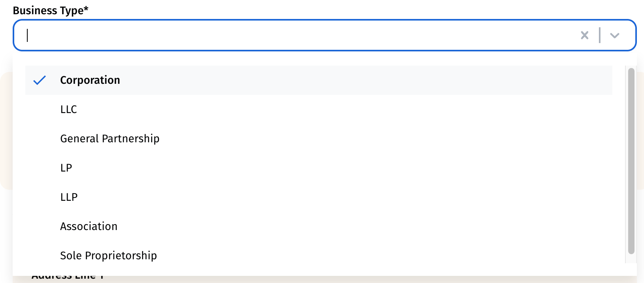Choose LLC from the list

coord(69,109)
